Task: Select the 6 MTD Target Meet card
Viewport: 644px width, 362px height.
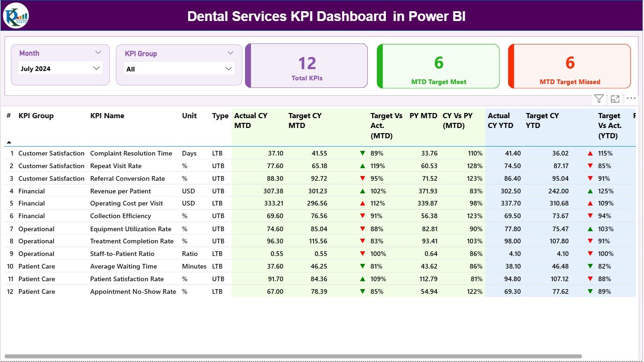Action: 438,65
